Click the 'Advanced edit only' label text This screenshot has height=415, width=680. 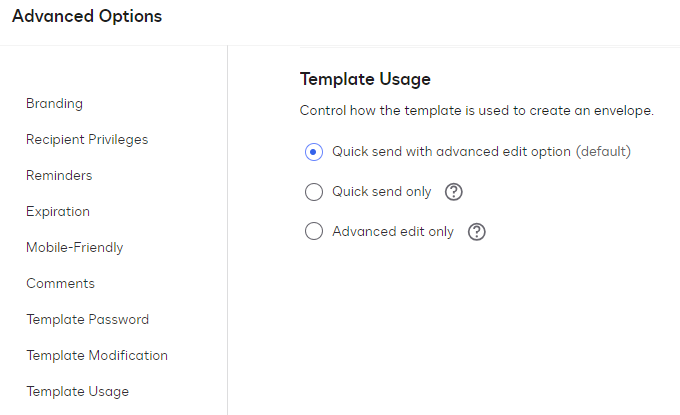[x=393, y=232]
